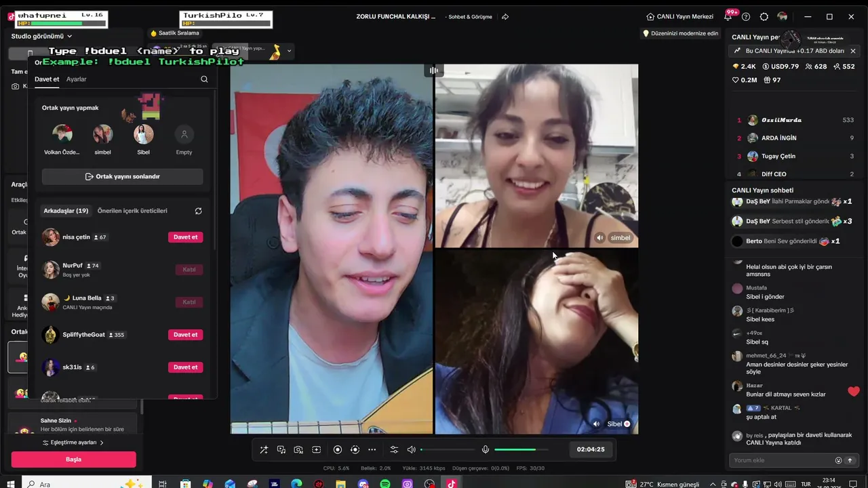Expand Eşleştirme ayarları
The image size is (868, 488).
[73, 443]
